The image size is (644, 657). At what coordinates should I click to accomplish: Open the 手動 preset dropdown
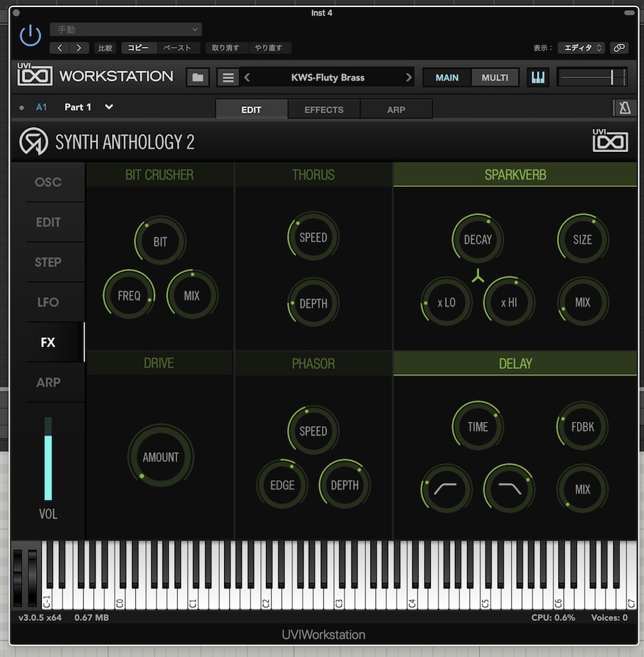(x=126, y=30)
